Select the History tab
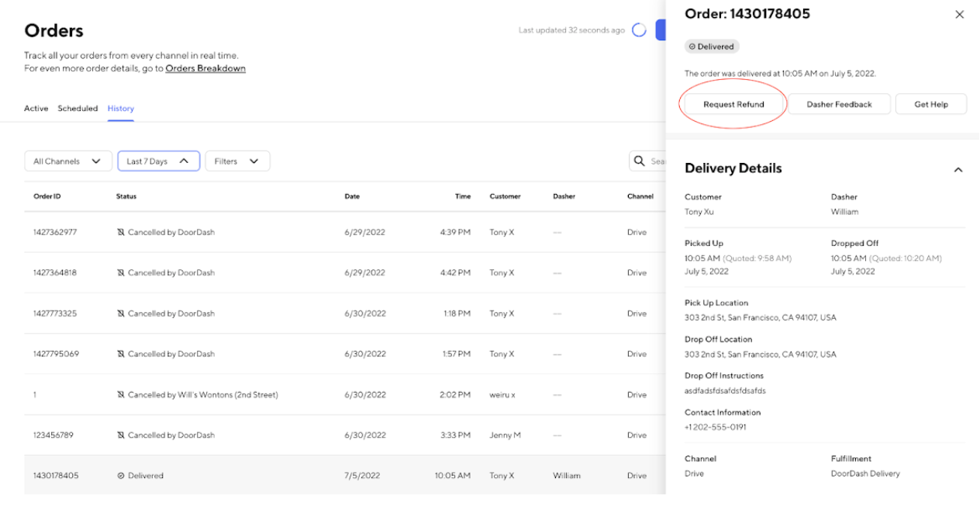 click(x=120, y=109)
